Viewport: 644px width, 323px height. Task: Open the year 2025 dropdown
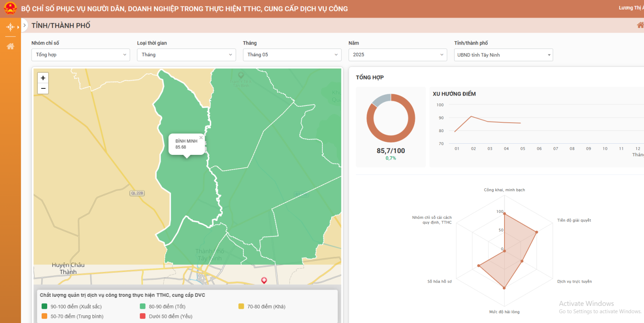click(398, 55)
